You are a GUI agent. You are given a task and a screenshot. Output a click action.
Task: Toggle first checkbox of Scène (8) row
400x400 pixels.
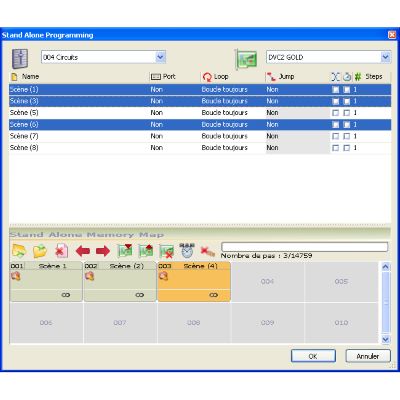[335, 148]
